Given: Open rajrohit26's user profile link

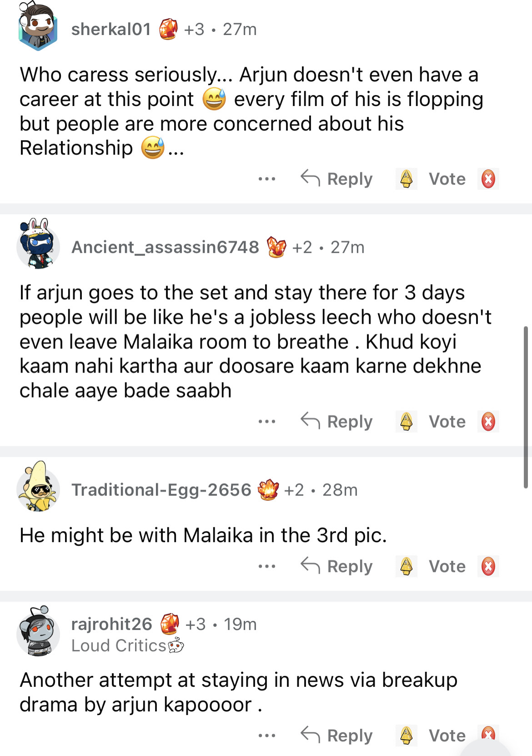Looking at the screenshot, I should coord(112,624).
